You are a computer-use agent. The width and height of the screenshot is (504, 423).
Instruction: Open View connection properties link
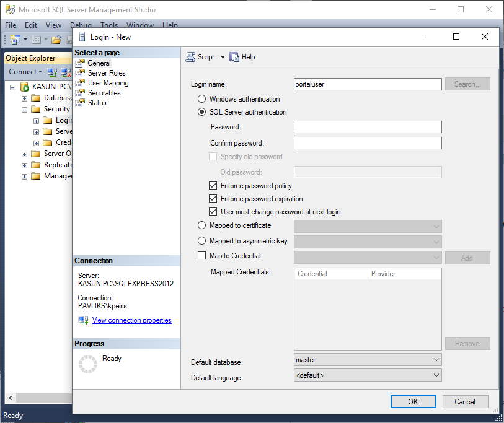pos(132,320)
